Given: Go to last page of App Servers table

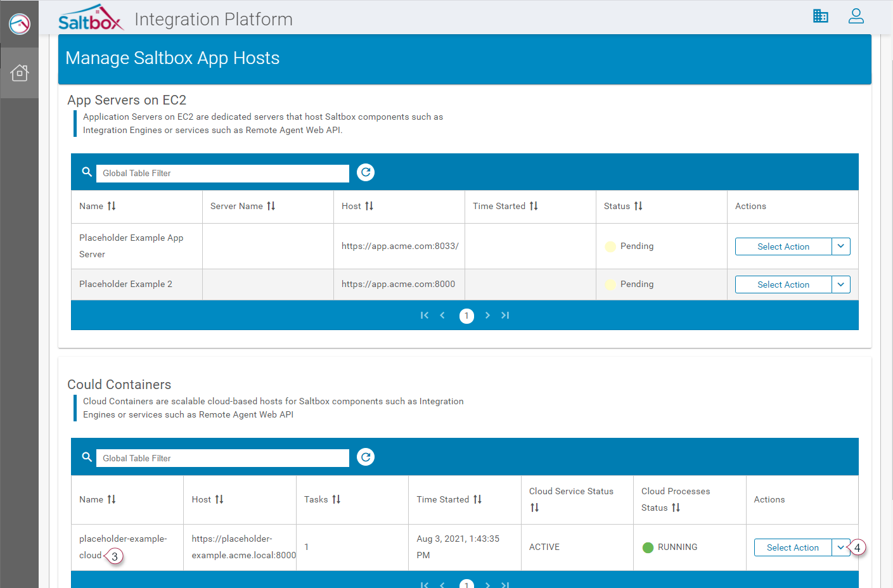Looking at the screenshot, I should point(505,316).
